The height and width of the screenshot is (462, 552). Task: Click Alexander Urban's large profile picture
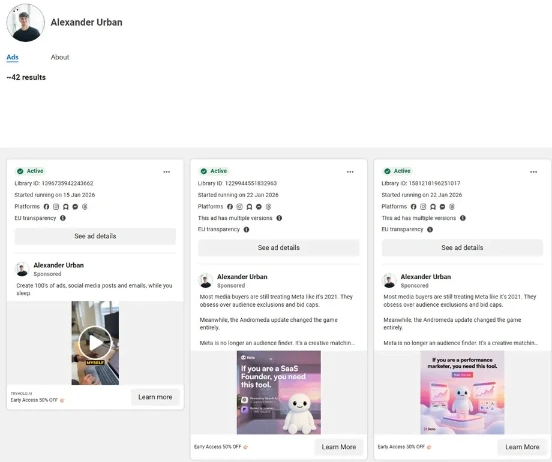[x=25, y=23]
